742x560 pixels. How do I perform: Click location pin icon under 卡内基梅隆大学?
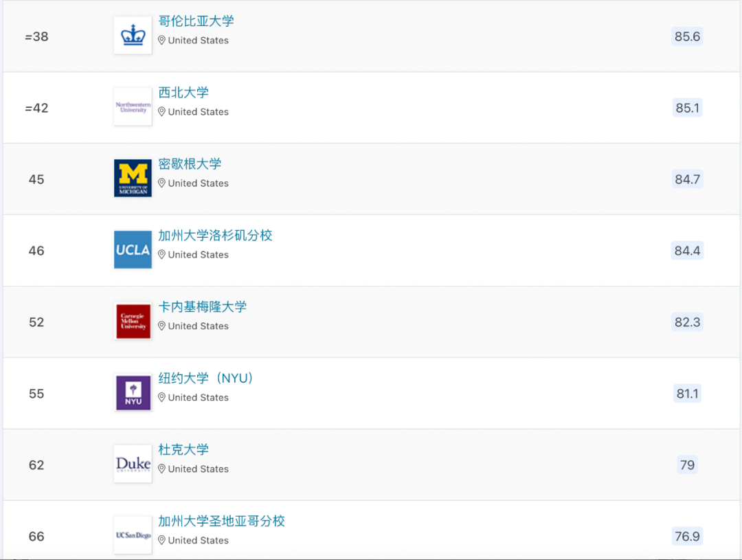(x=162, y=326)
